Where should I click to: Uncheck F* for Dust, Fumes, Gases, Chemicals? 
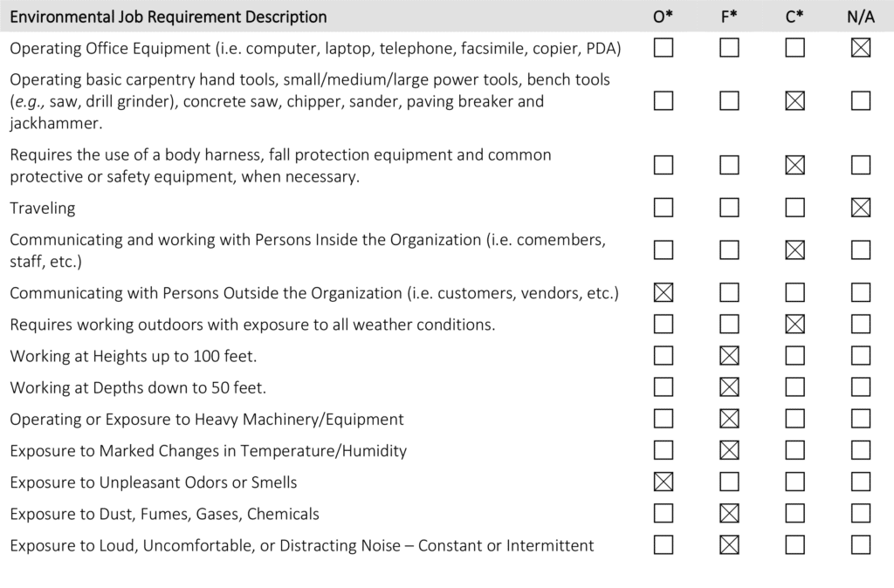click(x=729, y=514)
